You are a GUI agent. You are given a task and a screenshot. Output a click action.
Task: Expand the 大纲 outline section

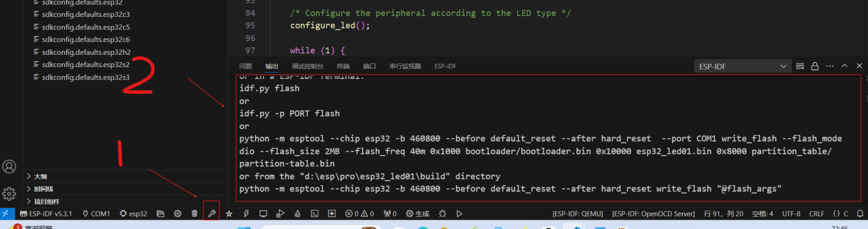pos(41,176)
